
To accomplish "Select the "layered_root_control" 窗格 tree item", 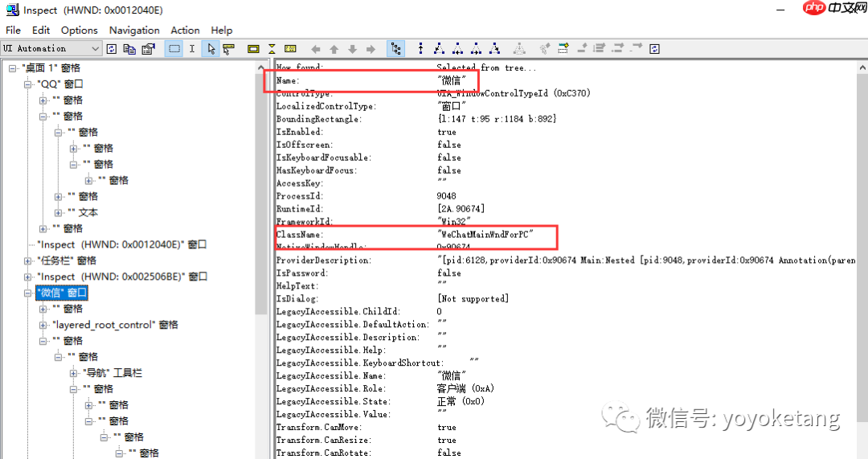I will [115, 325].
